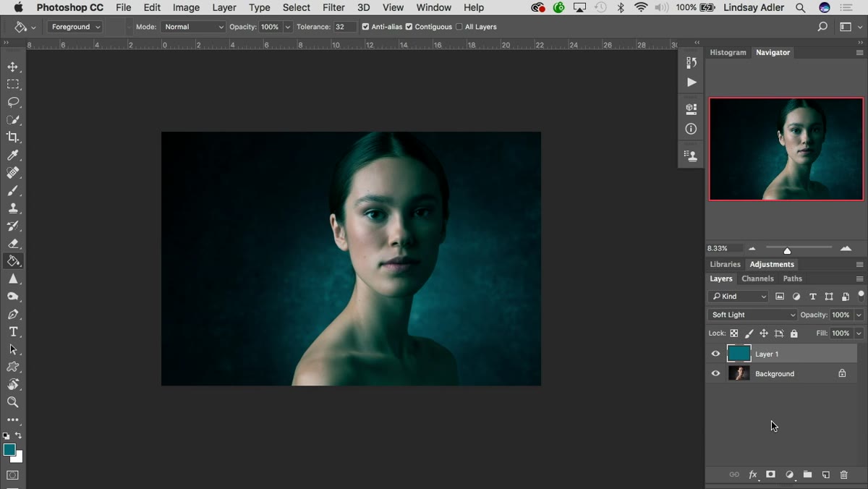
Task: Select the Lasso tool
Action: [13, 102]
